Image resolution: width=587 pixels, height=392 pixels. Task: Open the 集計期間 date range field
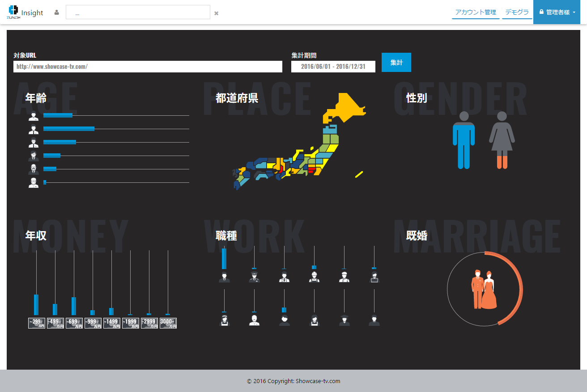pos(333,67)
